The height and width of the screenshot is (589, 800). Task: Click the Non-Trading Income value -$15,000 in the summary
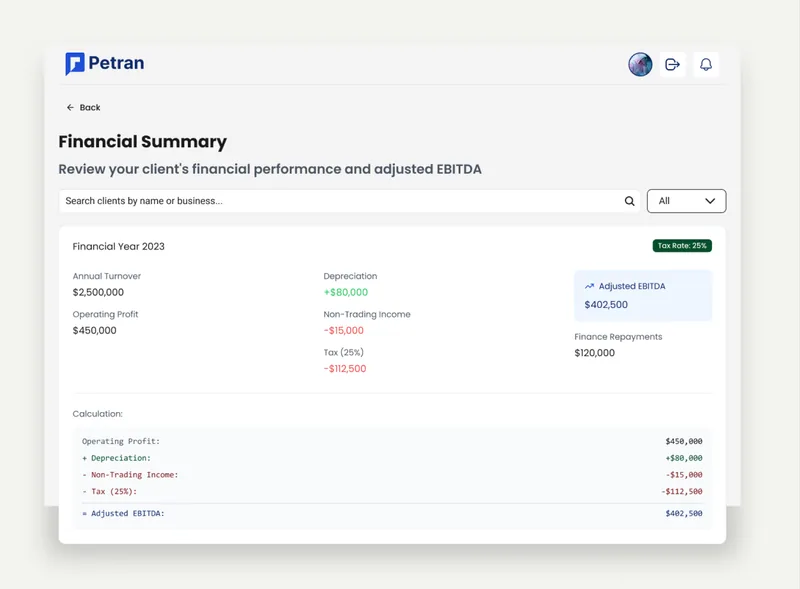click(x=343, y=331)
